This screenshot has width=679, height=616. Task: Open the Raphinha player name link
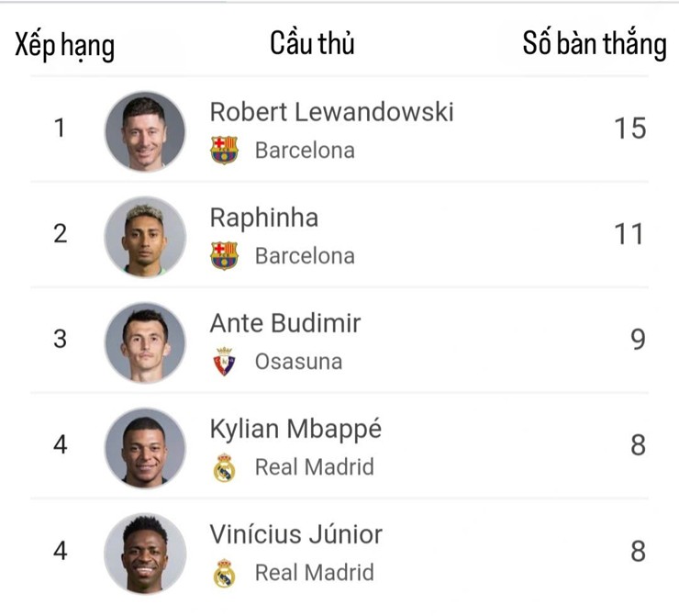(x=264, y=218)
